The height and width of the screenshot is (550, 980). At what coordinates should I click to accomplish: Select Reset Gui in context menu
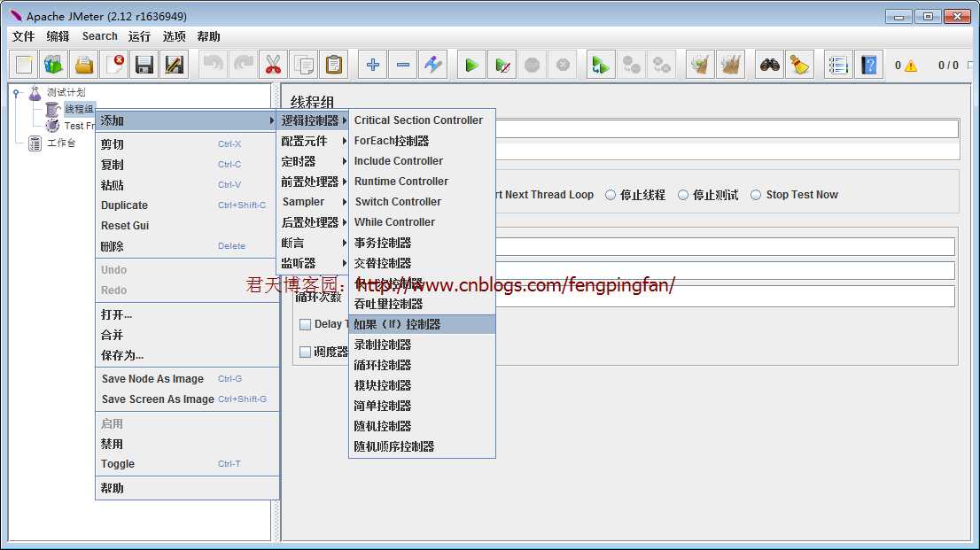point(186,226)
